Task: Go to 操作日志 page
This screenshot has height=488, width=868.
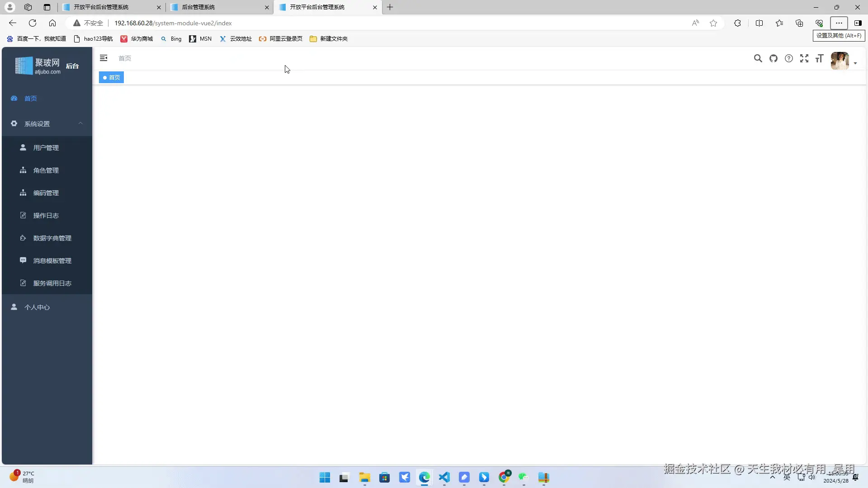Action: coord(46,216)
